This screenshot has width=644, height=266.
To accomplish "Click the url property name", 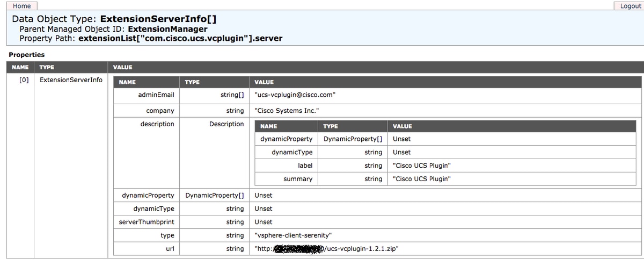I will point(170,249).
